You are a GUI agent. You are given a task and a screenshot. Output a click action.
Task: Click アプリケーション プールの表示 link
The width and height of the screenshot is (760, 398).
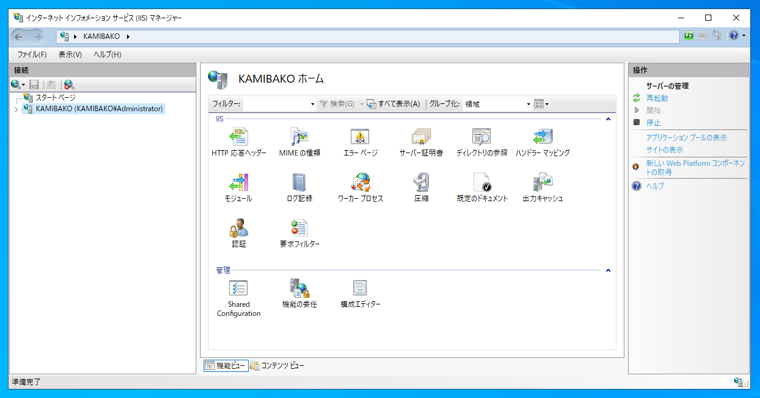coord(686,138)
